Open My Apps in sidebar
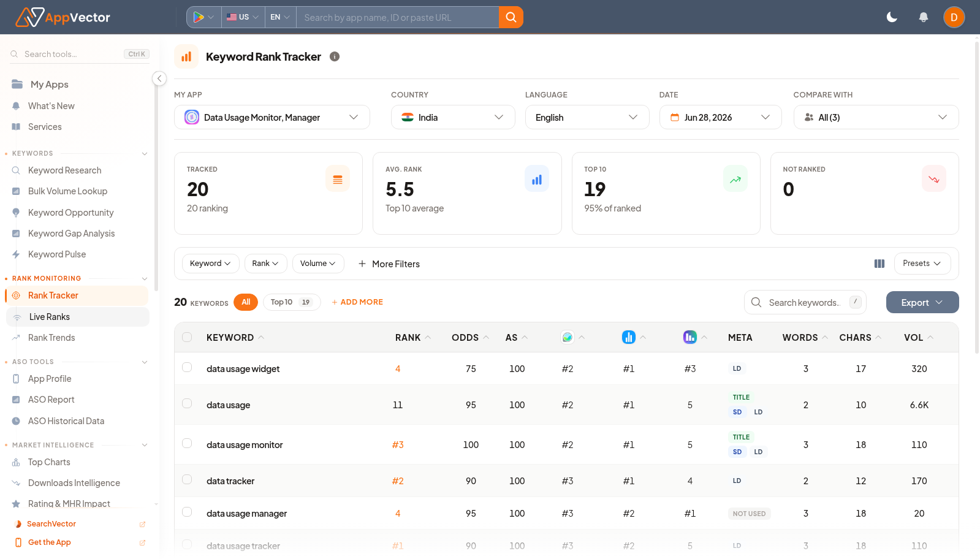980x559 pixels. pos(49,85)
